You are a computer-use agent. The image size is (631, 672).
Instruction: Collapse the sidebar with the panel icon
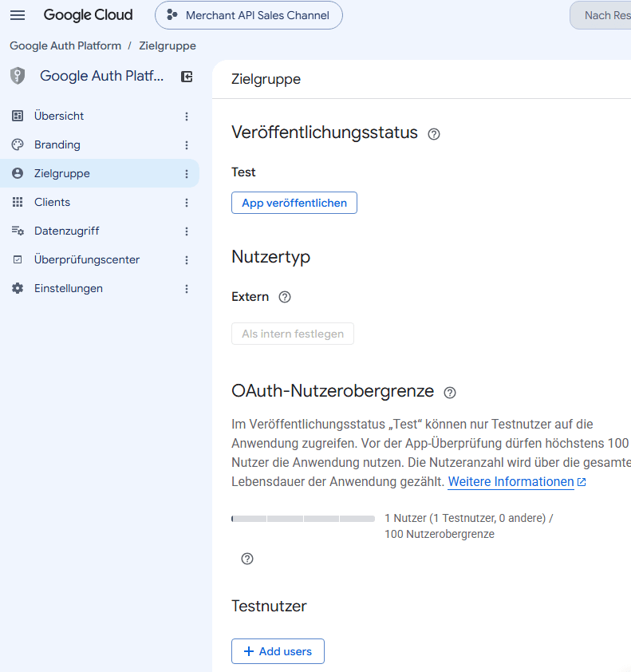point(187,77)
